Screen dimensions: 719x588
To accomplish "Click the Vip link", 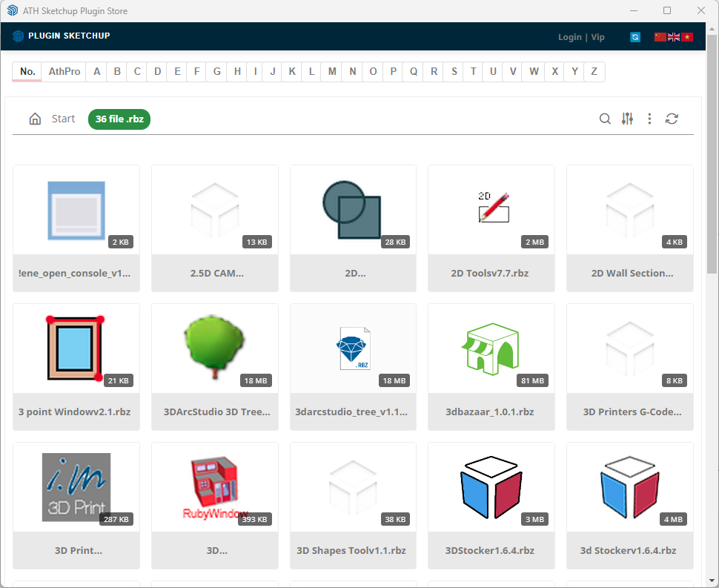I will point(597,37).
